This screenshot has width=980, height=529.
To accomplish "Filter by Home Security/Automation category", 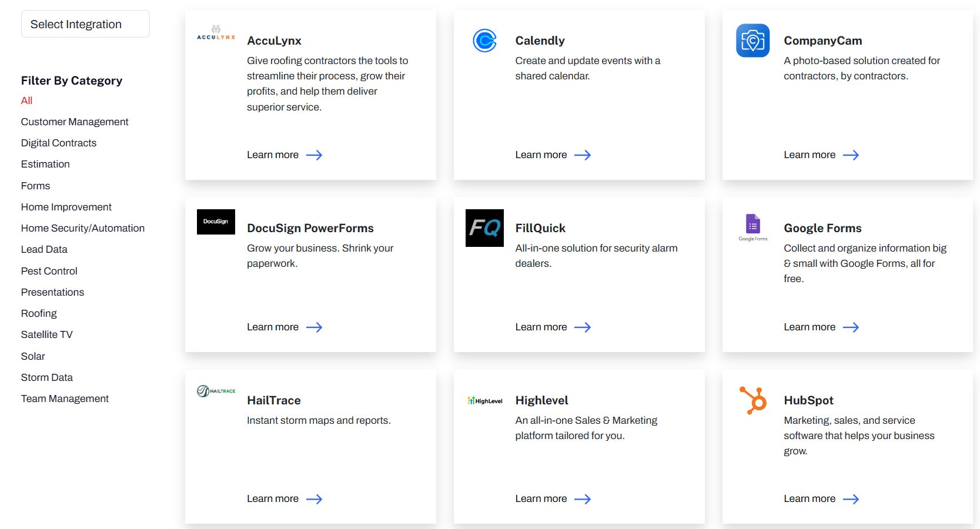I will coord(83,228).
